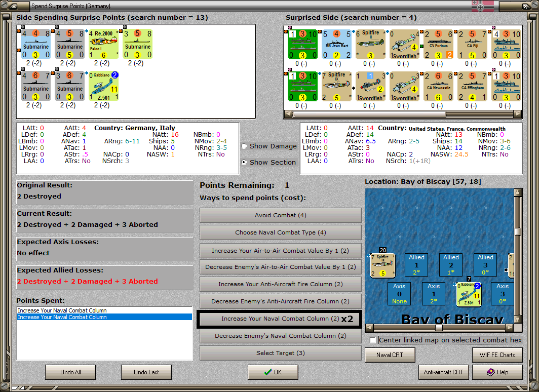
Task: Select the Re.2000 Falco I aircraft counter
Action: 104,44
